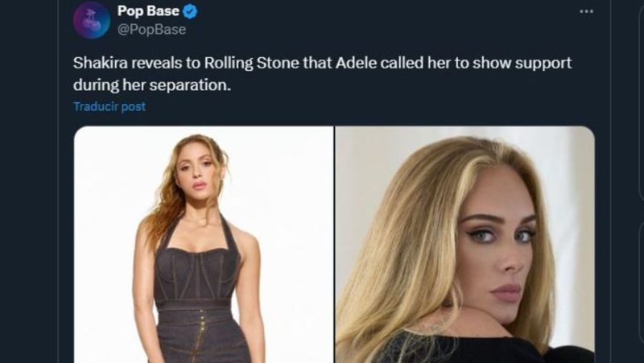Click the word "Shakira" in the post
Screen dimensions: 644x363
[98, 63]
